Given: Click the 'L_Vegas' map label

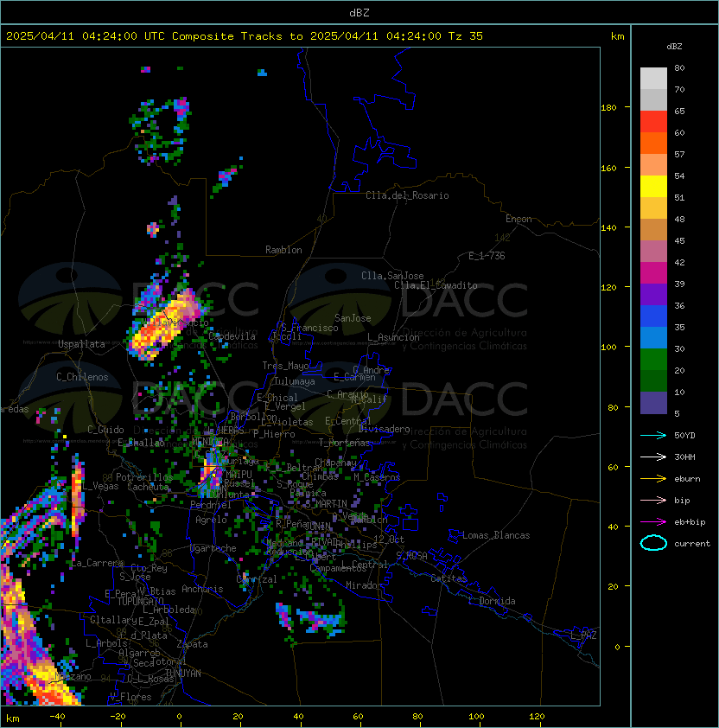Looking at the screenshot, I should (x=100, y=486).
